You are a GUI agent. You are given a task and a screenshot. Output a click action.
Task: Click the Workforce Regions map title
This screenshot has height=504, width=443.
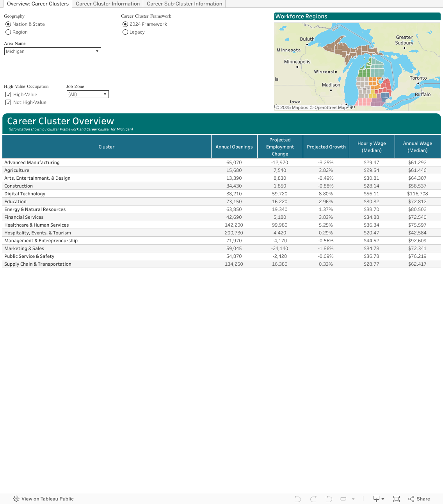357,16
